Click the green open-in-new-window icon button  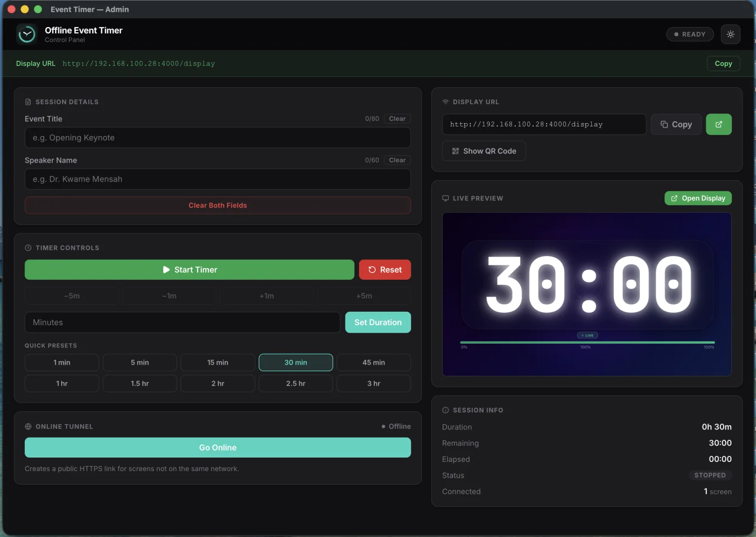718,124
